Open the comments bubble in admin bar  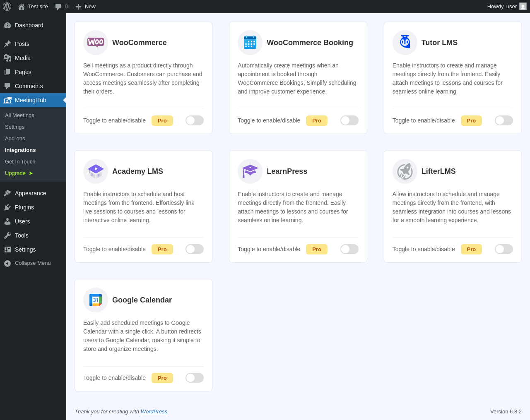click(61, 7)
